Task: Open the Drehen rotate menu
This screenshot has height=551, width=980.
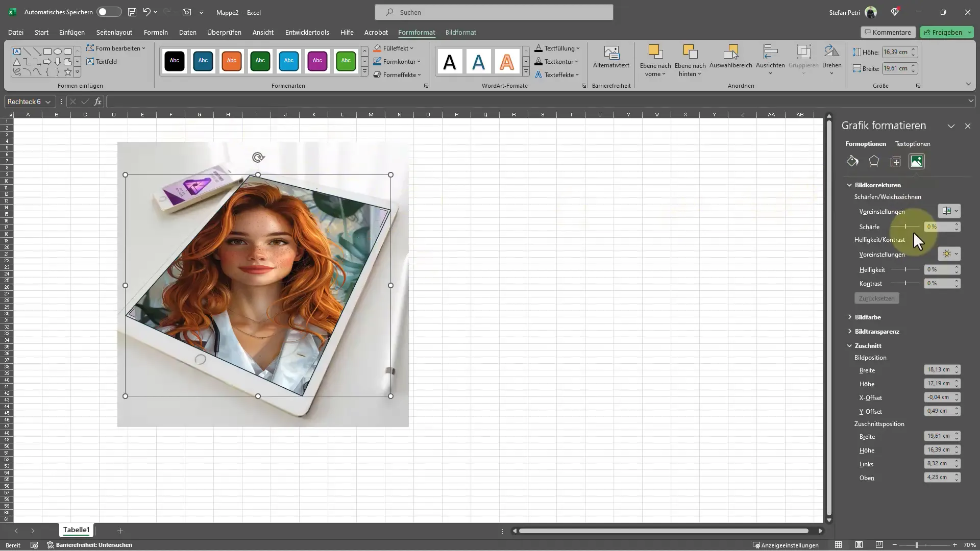Action: pyautogui.click(x=831, y=60)
